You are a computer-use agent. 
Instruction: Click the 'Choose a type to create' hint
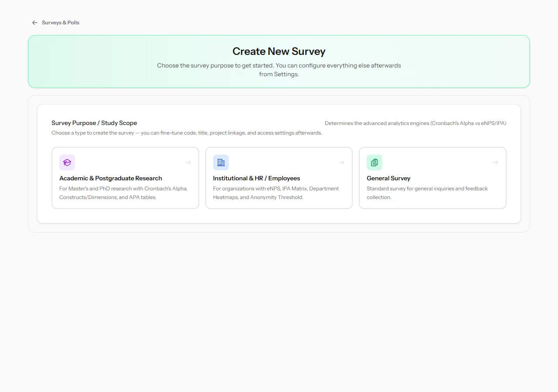187,133
